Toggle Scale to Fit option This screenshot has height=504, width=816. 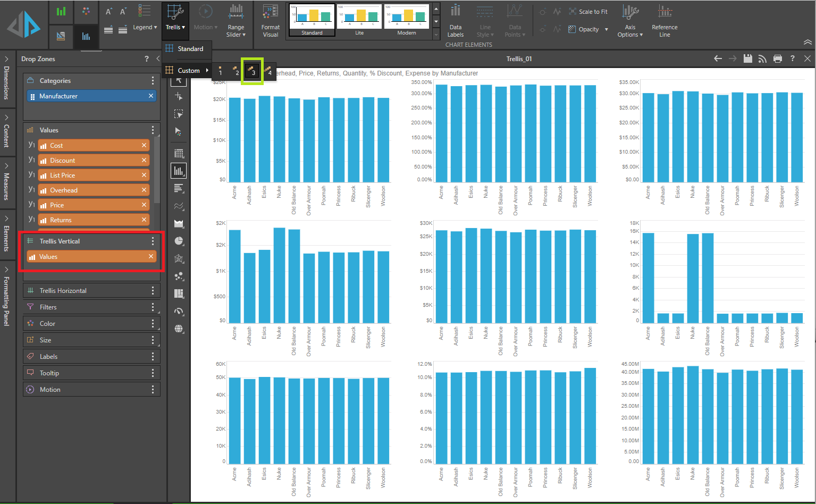pyautogui.click(x=588, y=11)
